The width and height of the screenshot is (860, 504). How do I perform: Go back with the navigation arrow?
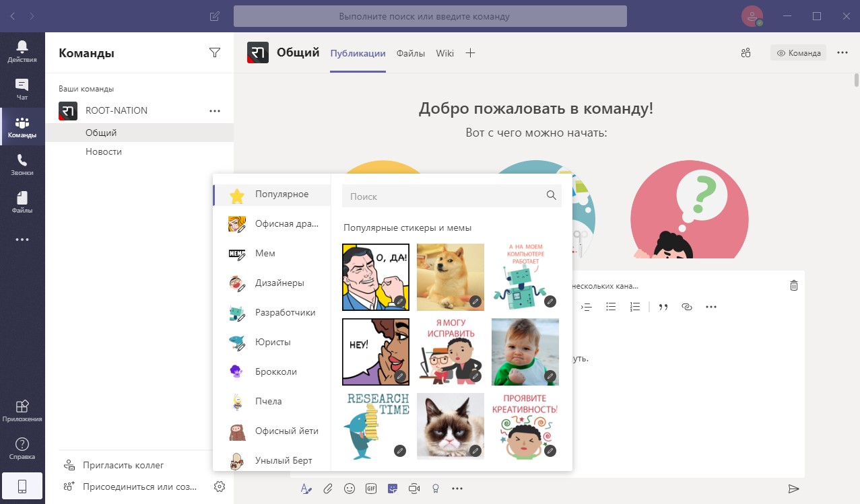tap(13, 15)
